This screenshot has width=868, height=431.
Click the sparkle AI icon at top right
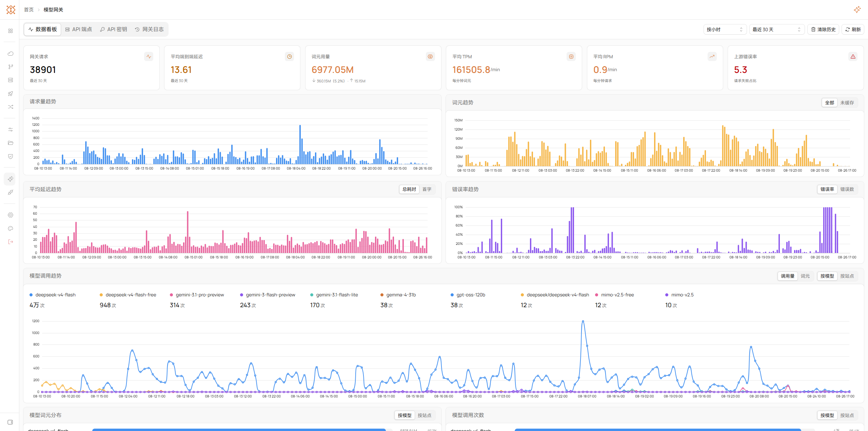tap(857, 9)
